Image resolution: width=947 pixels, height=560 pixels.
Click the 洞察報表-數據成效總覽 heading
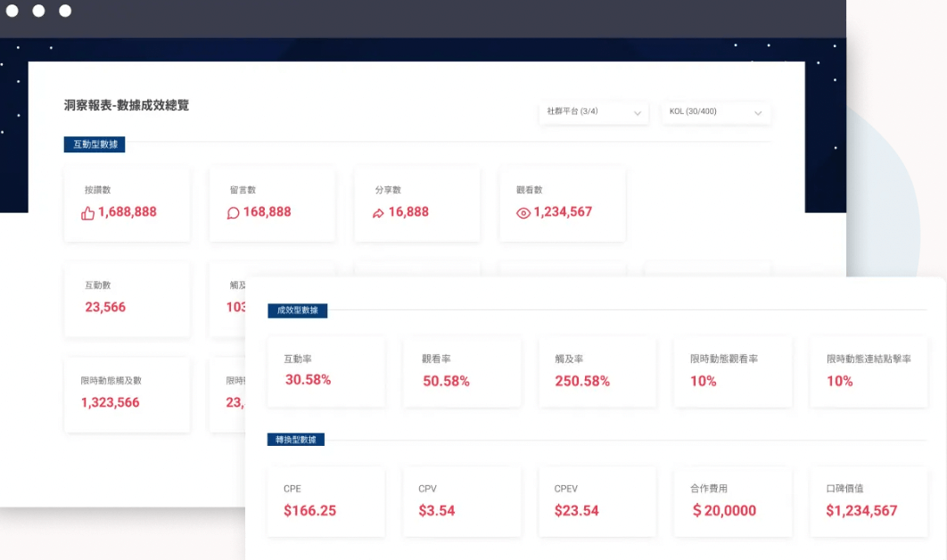[x=127, y=105]
